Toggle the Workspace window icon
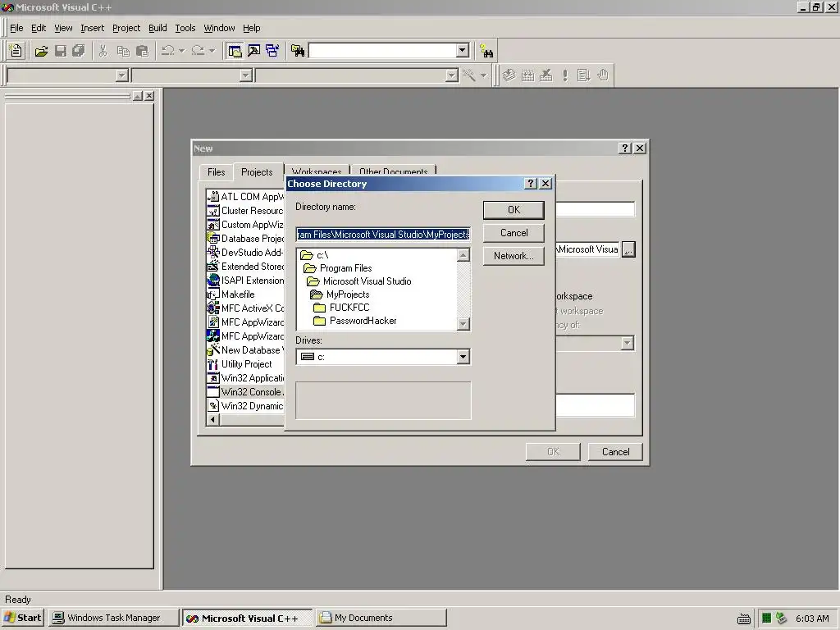This screenshot has height=630, width=840. point(235,51)
